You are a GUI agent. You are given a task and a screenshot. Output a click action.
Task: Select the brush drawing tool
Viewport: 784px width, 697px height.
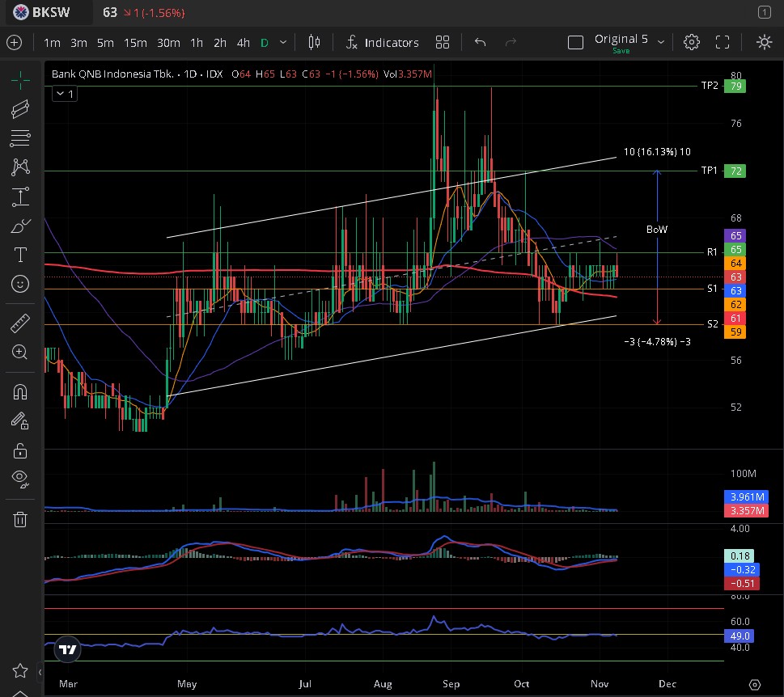click(20, 226)
